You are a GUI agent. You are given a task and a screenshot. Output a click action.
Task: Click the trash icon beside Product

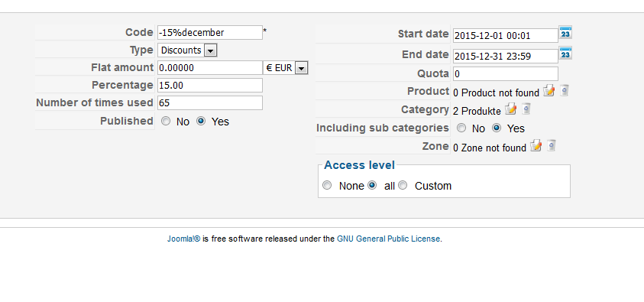tap(565, 90)
